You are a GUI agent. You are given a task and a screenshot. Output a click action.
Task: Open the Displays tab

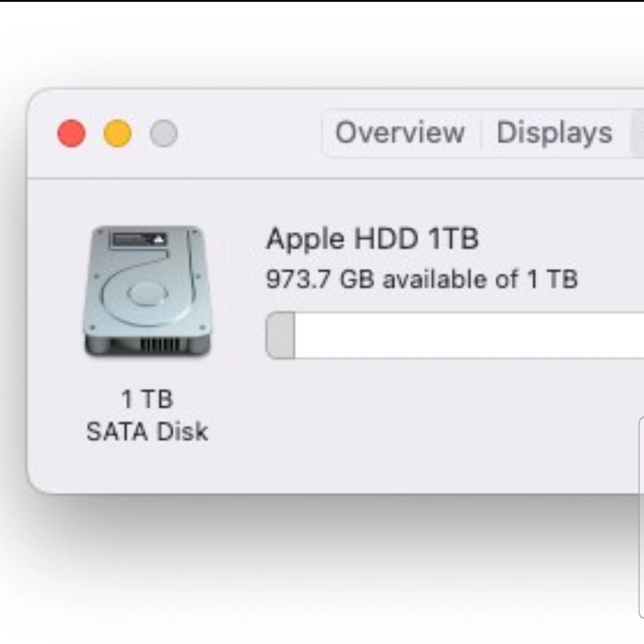click(554, 133)
